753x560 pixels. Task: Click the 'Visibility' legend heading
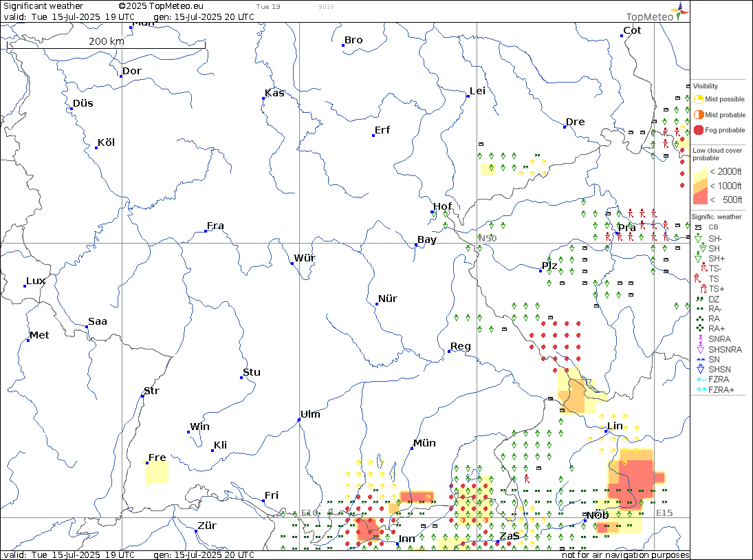(705, 86)
